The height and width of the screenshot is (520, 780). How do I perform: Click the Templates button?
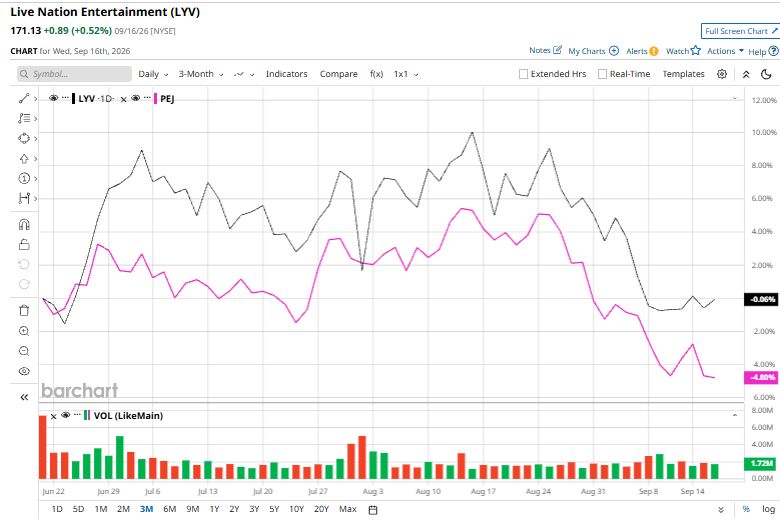point(683,74)
